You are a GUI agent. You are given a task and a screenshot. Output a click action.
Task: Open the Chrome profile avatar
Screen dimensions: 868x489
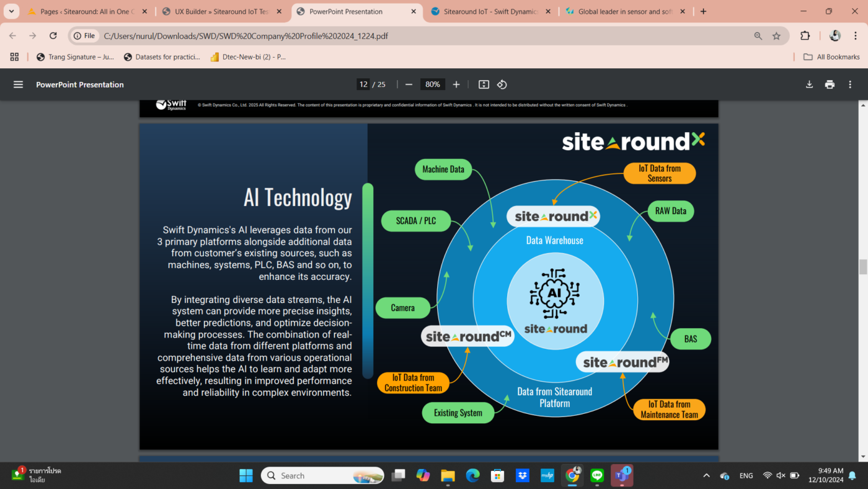(x=835, y=35)
